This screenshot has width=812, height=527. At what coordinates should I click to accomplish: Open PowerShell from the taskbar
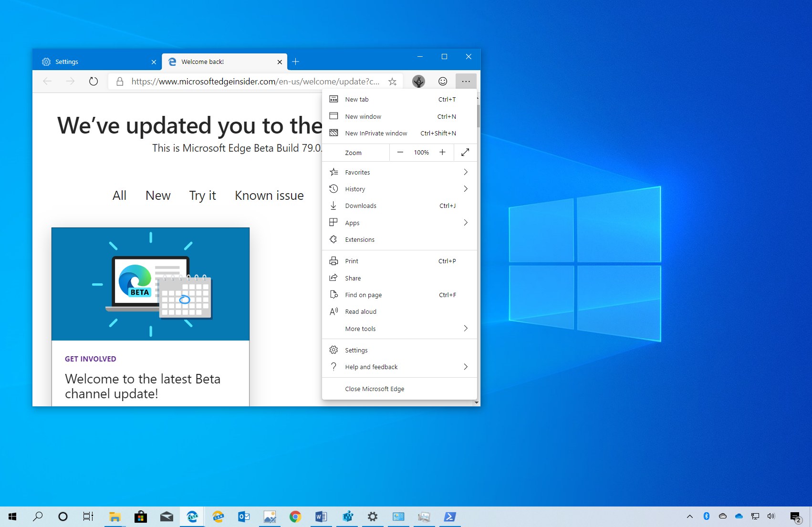tap(450, 517)
